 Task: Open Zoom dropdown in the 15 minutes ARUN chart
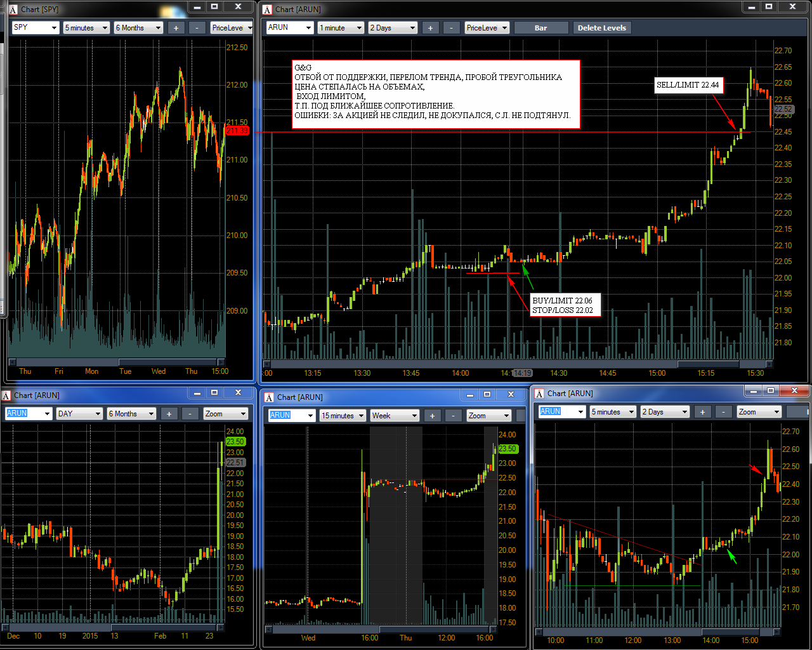(x=489, y=415)
